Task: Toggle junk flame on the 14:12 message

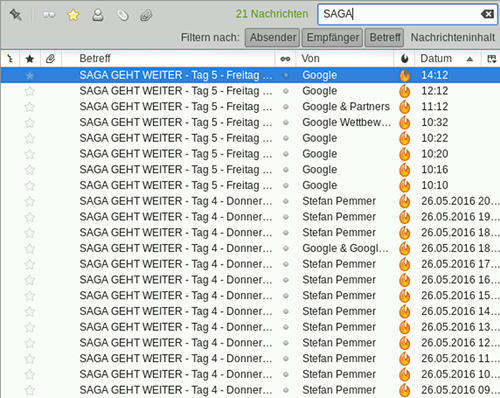Action: [x=405, y=75]
